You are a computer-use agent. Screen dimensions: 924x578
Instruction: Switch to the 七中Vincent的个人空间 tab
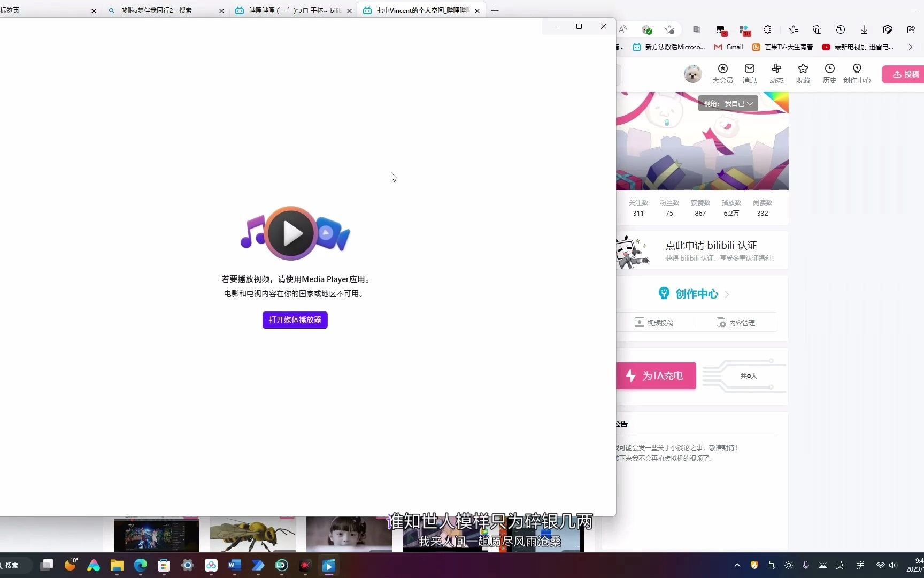coord(414,10)
